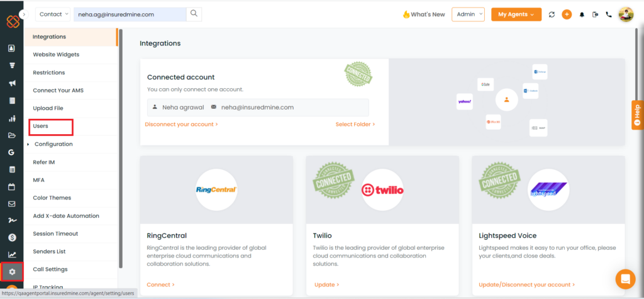The height and width of the screenshot is (299, 644).
Task: Open settings gear icon in left sidebar
Action: tap(12, 271)
